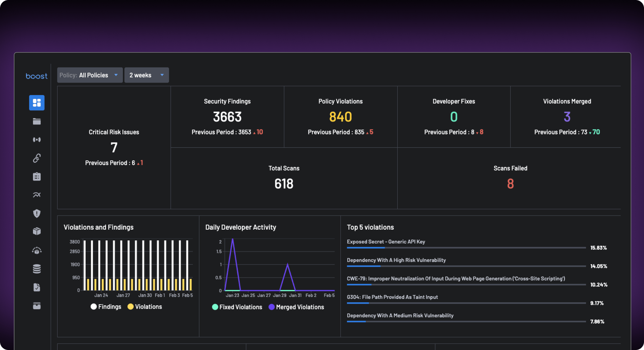Select Dependency With A High Risk Vulnerability
Screen dimensions: 644x350
396,260
